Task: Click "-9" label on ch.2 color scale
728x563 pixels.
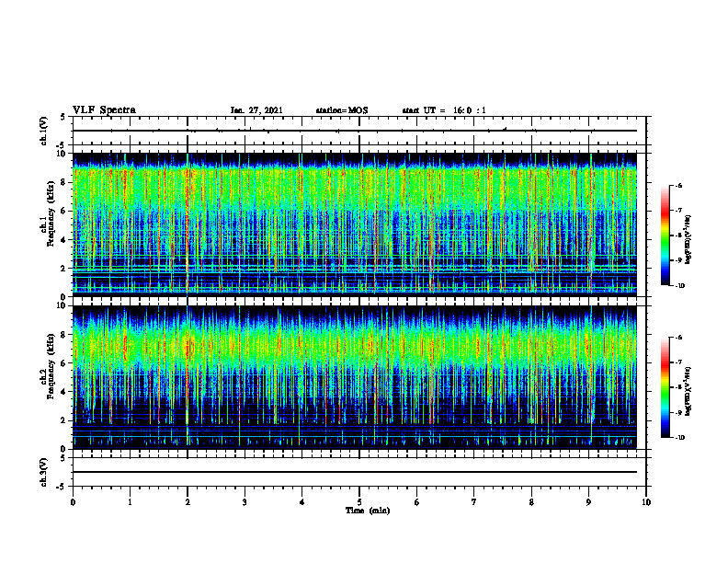Action: (x=678, y=412)
